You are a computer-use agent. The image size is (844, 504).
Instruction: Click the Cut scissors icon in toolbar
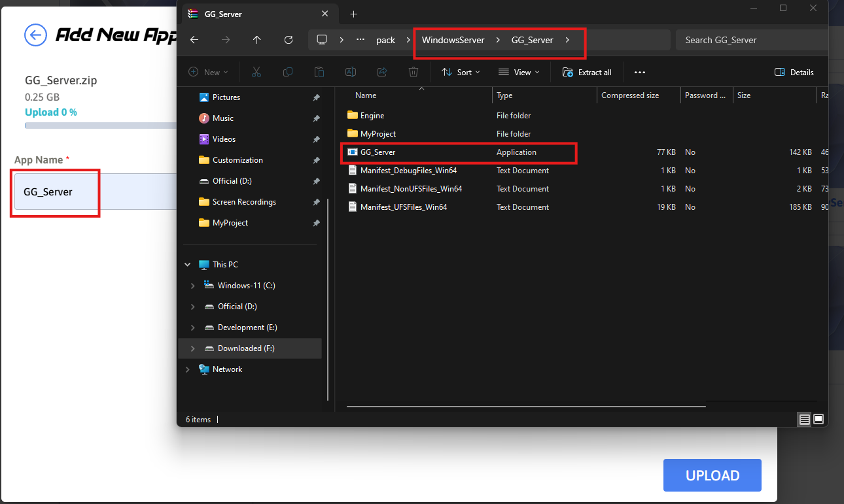(256, 72)
